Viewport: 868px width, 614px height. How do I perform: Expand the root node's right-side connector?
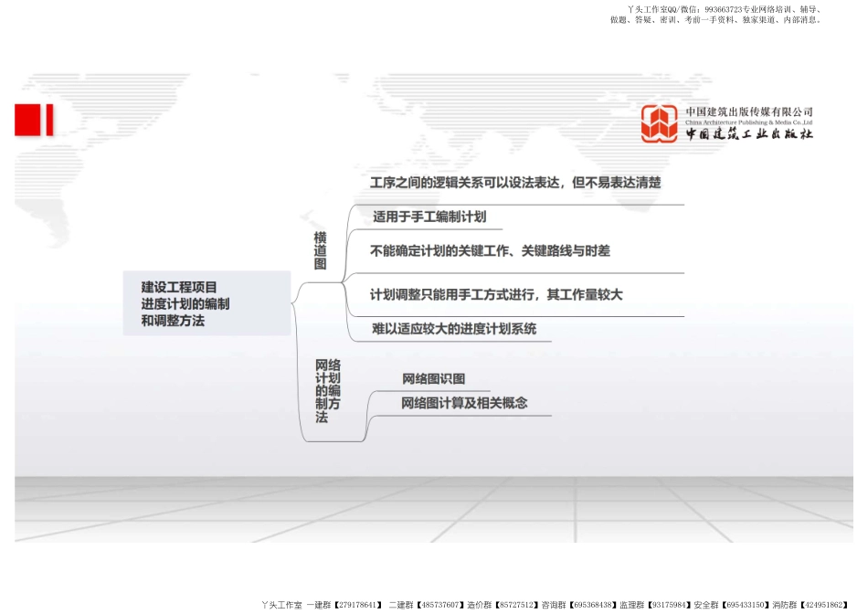point(294,302)
